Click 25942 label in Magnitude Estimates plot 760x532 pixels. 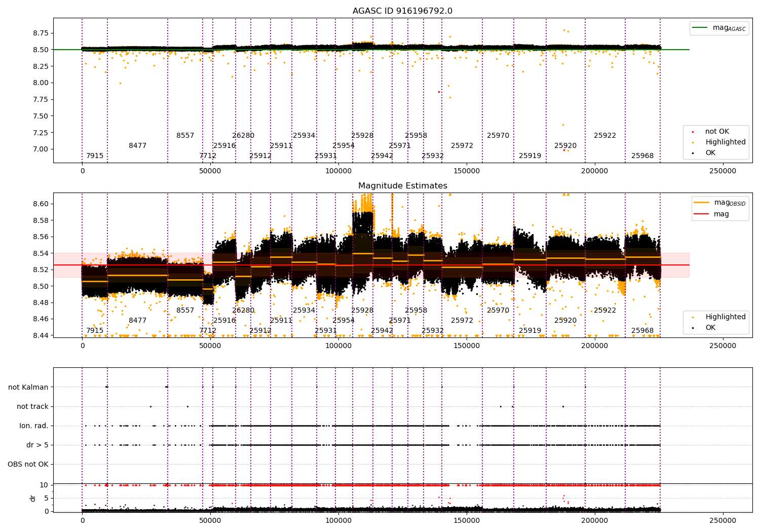pyautogui.click(x=382, y=331)
